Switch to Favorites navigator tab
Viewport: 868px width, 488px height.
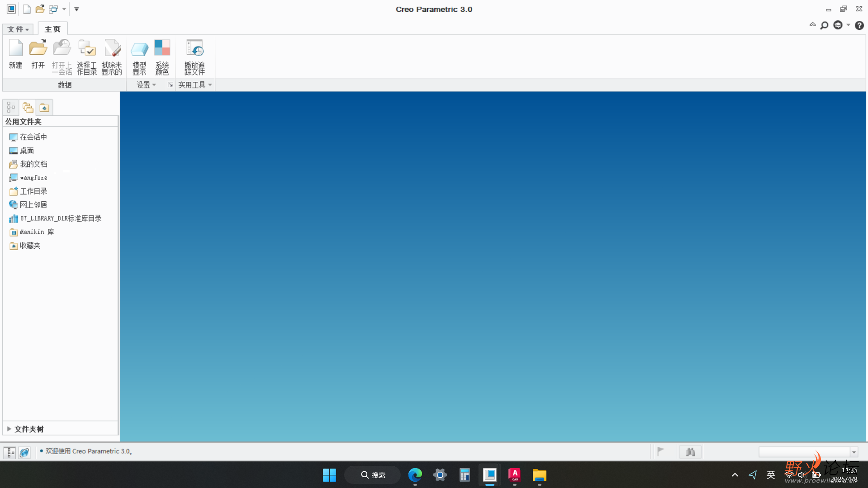pyautogui.click(x=44, y=107)
